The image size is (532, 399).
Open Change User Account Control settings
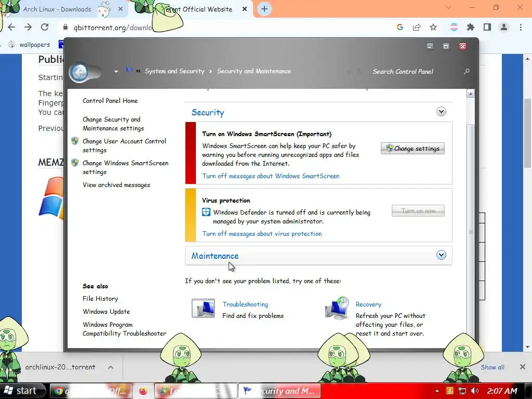124,145
